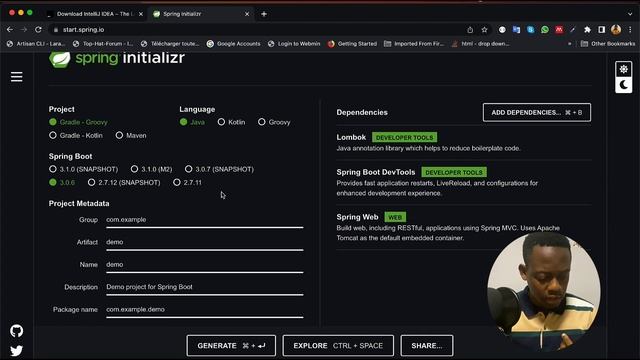Expand hidden bookmarks chevron
Image resolution: width=640 pixels, height=360 pixels.
pyautogui.click(x=569, y=44)
